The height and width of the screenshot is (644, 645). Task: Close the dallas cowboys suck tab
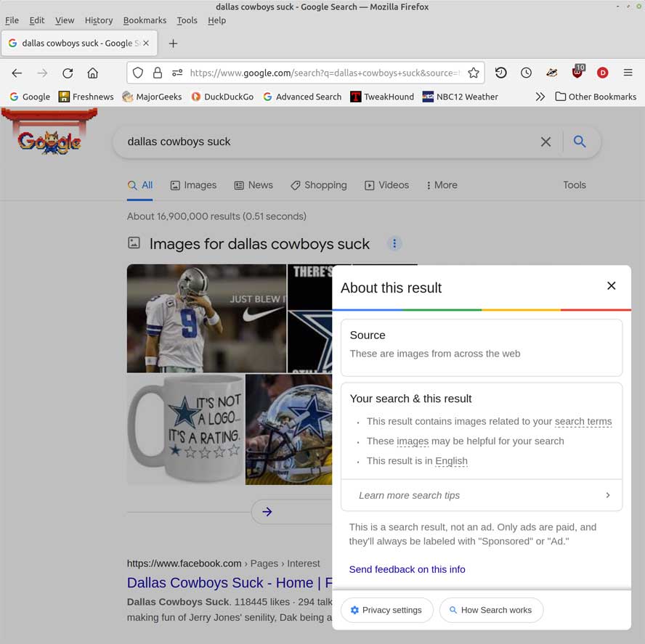(146, 43)
